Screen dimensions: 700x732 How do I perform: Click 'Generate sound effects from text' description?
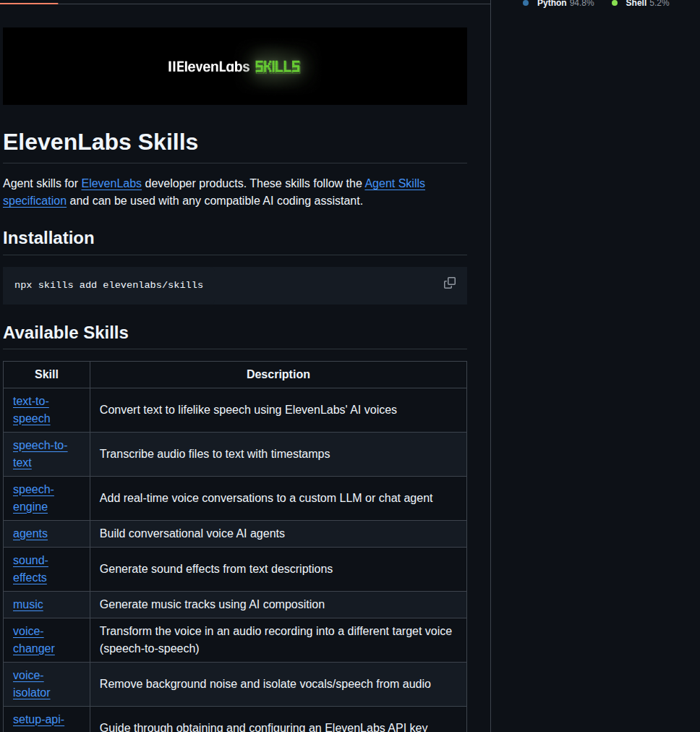tap(216, 569)
